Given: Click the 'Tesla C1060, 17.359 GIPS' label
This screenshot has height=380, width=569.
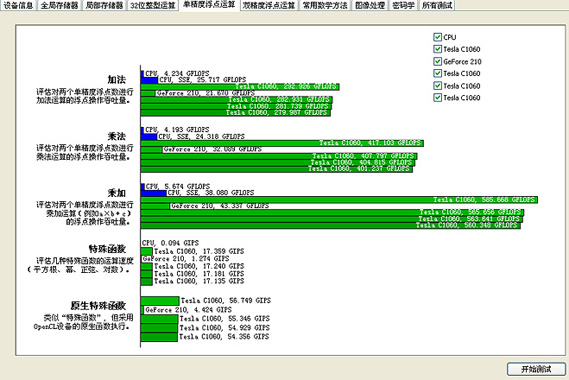Looking at the screenshot, I should click(x=199, y=251).
